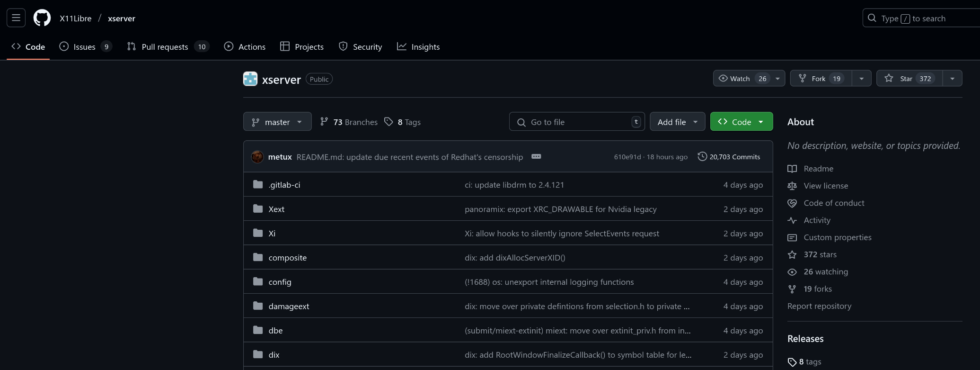
Task: Open the dbe folder
Action: pos(275,330)
